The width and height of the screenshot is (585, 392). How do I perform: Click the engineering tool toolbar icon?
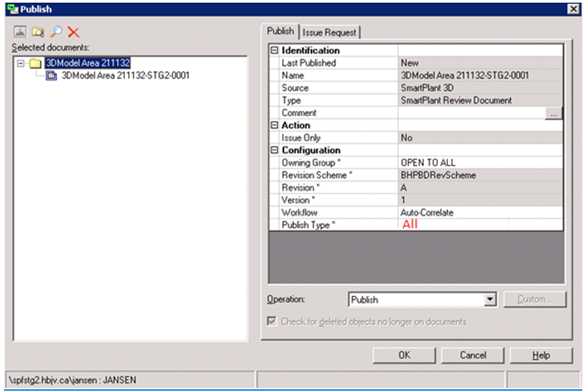[x=19, y=32]
